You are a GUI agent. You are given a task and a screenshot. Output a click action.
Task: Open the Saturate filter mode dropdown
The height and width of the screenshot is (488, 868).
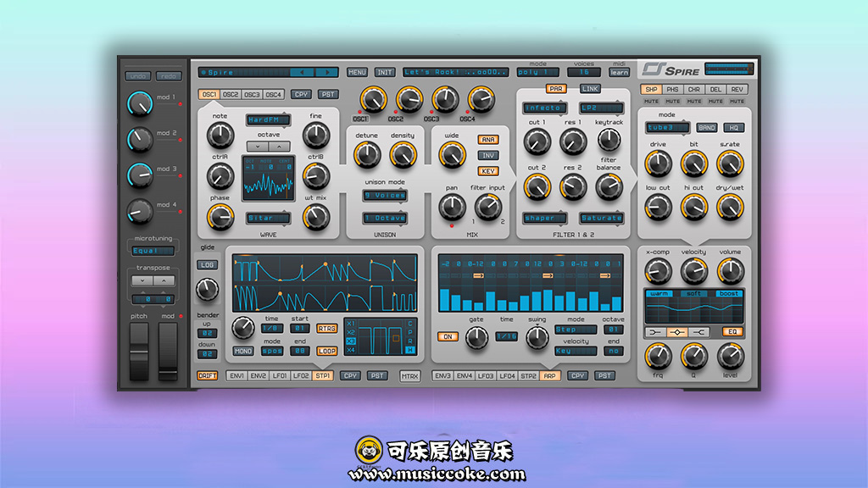pyautogui.click(x=601, y=218)
